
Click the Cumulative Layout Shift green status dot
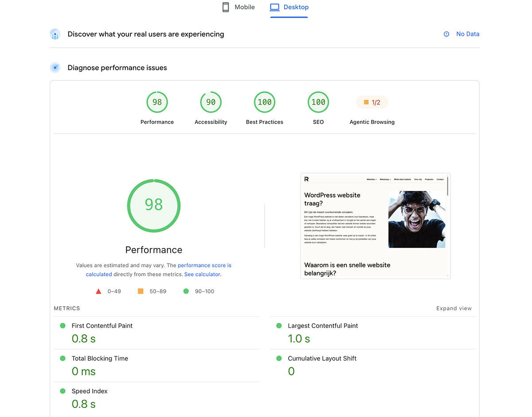(x=279, y=358)
